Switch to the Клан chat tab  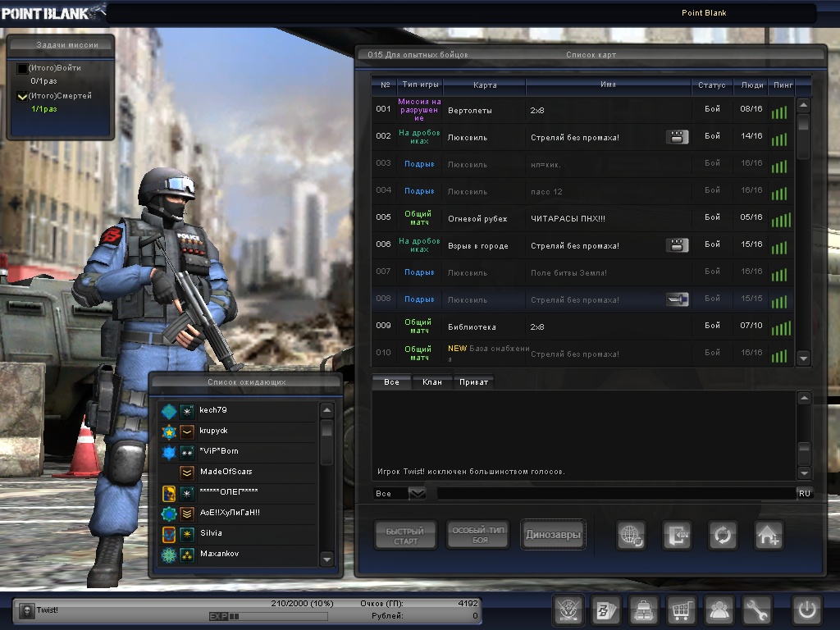(432, 382)
